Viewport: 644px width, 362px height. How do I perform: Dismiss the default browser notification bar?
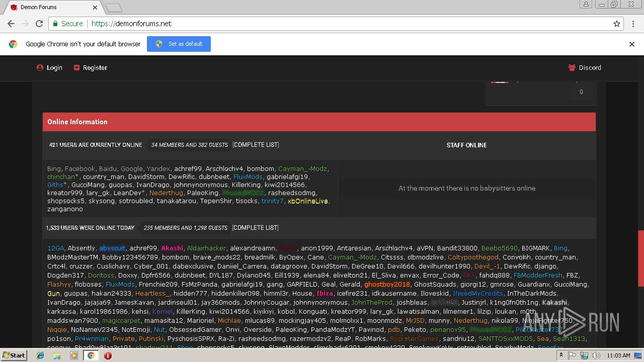[632, 44]
